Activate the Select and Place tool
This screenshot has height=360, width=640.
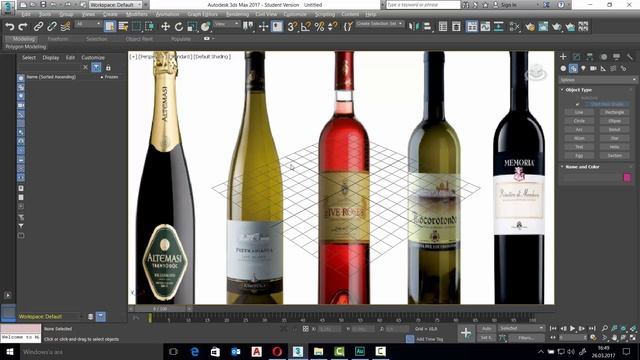[x=205, y=27]
